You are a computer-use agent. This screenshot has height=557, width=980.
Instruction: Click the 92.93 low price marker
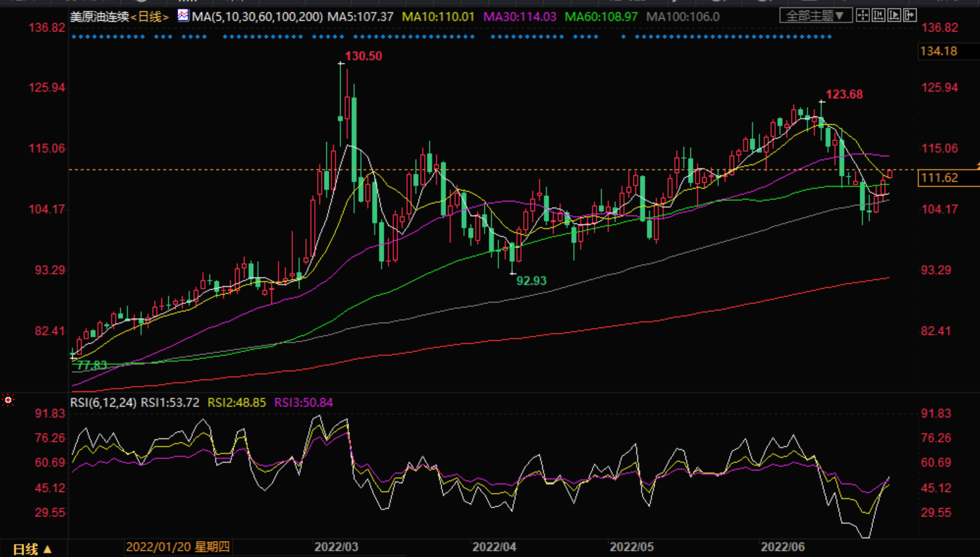pyautogui.click(x=531, y=281)
